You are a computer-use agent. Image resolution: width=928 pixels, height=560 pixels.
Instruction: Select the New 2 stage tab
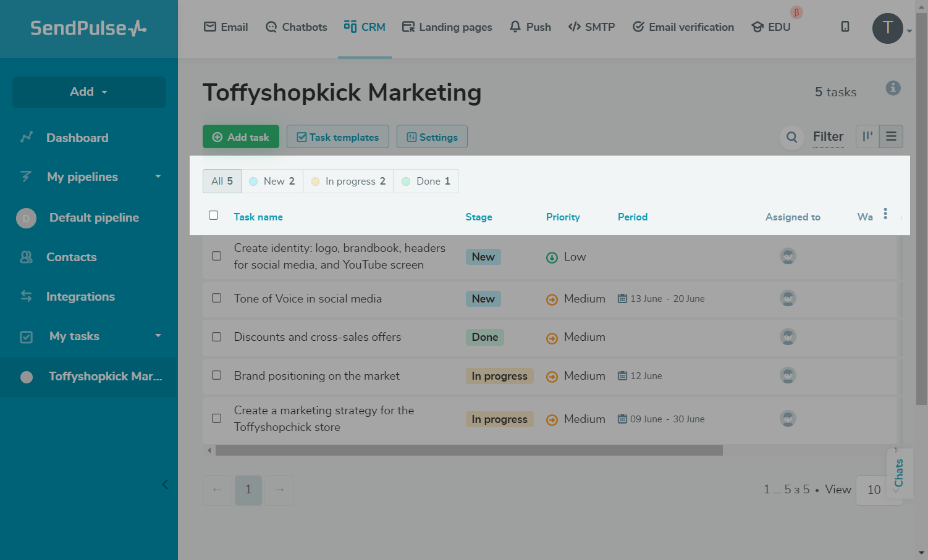click(272, 181)
